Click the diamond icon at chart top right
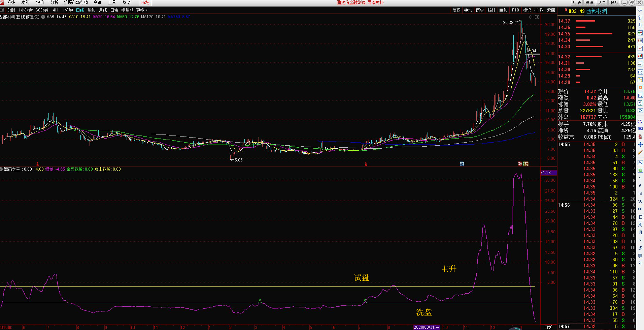644x330 pixels. click(531, 17)
